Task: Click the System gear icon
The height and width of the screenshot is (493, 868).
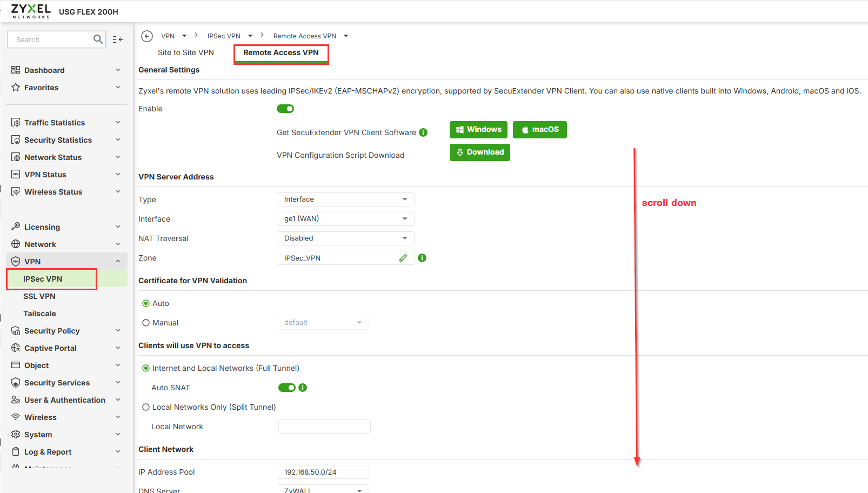Action: (16, 435)
